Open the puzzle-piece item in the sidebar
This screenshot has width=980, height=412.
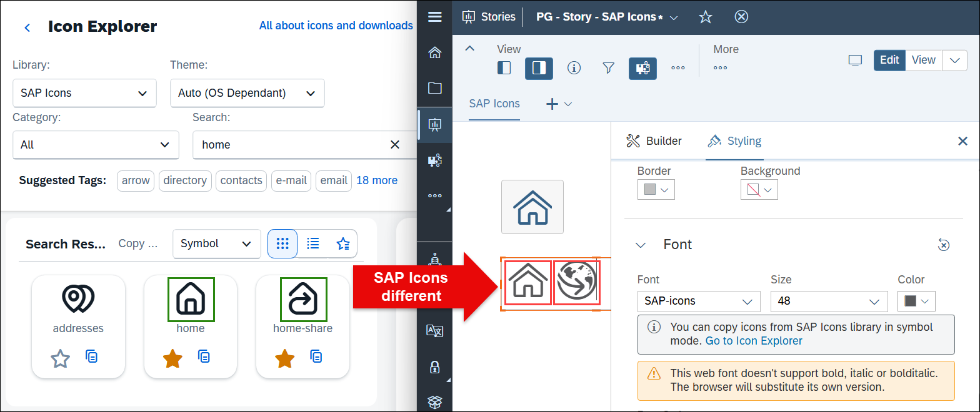point(435,160)
